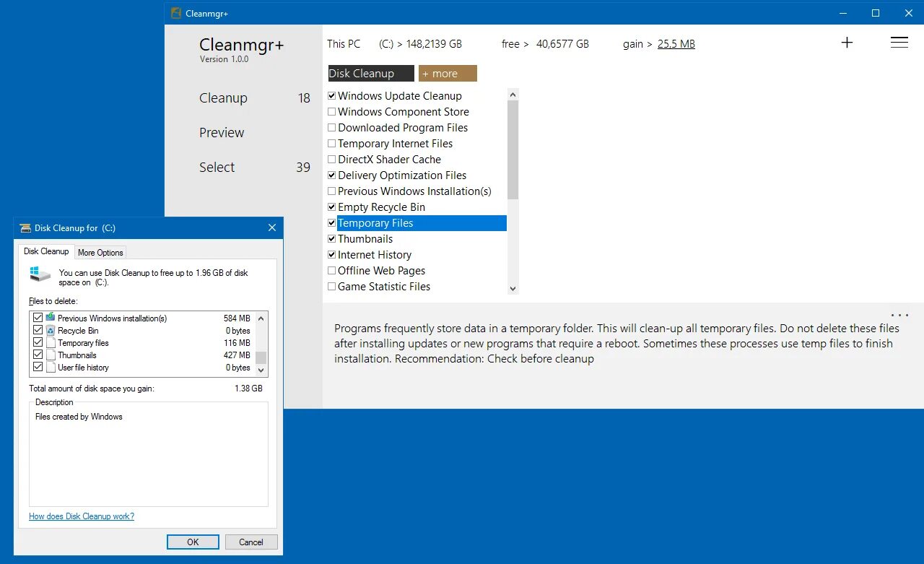The height and width of the screenshot is (564, 924).
Task: Check Downloaded Program Files
Action: 332,127
